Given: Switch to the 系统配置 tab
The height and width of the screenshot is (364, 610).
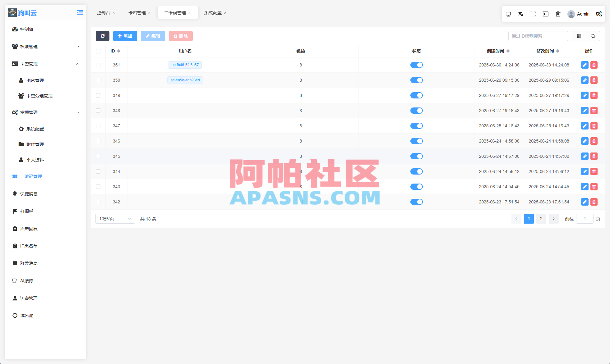Looking at the screenshot, I should [x=213, y=12].
